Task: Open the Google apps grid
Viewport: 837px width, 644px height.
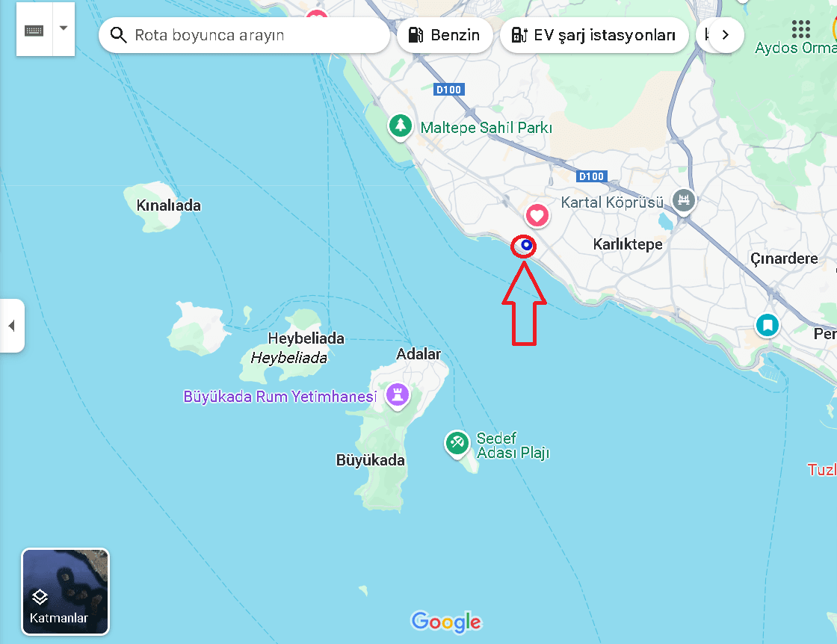Action: tap(800, 29)
